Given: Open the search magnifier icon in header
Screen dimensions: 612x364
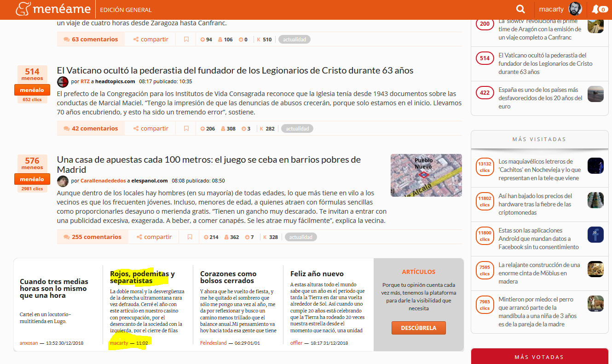Looking at the screenshot, I should pos(520,9).
